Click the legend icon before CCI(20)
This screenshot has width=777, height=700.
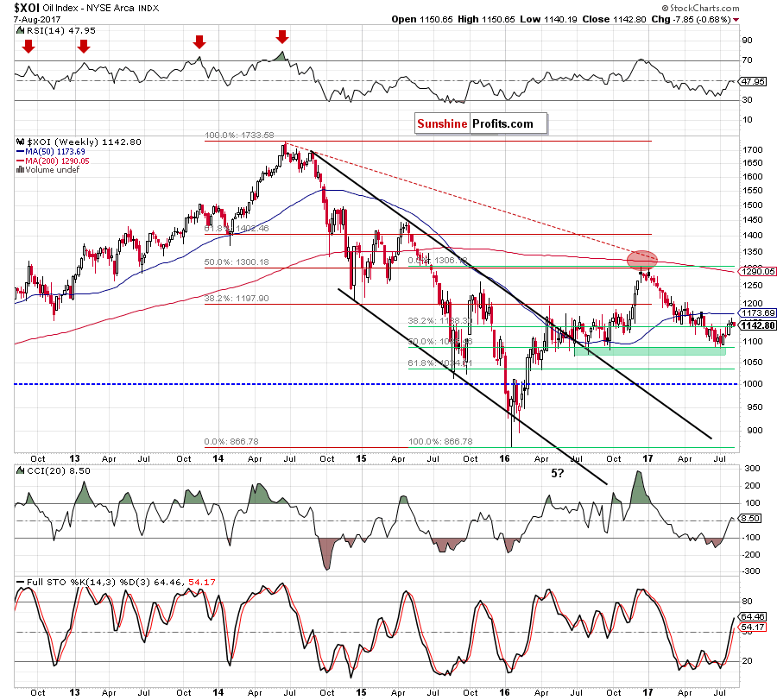tap(20, 470)
